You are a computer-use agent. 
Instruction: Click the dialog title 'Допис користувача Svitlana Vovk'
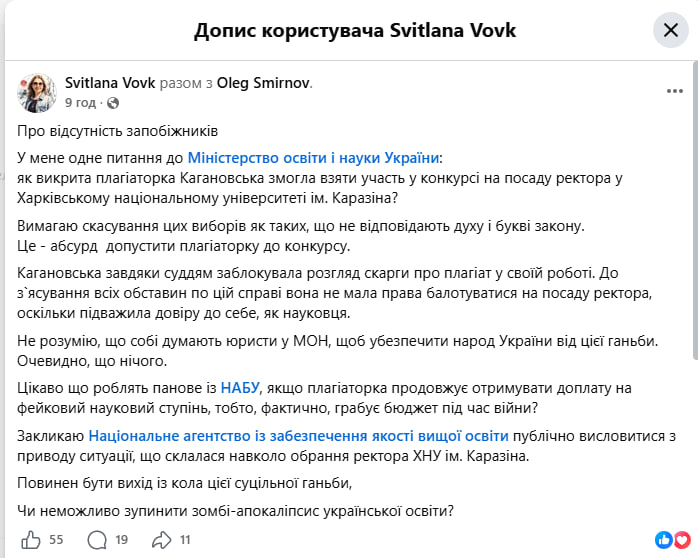(355, 31)
